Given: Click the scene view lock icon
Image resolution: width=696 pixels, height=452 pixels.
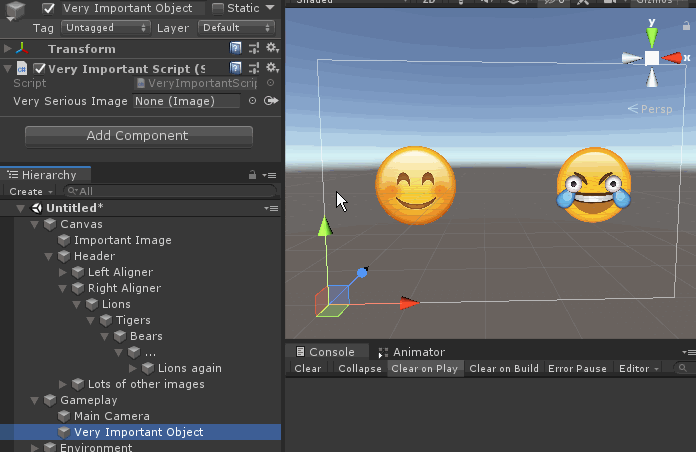Looking at the screenshot, I should coord(686,26).
